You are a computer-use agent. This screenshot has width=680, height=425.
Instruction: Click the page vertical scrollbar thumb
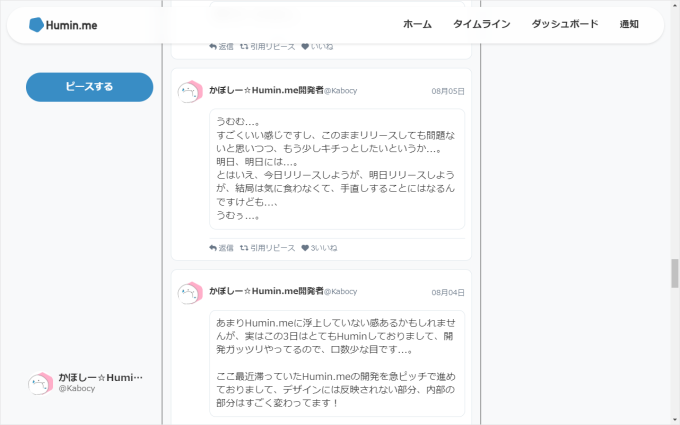click(674, 273)
